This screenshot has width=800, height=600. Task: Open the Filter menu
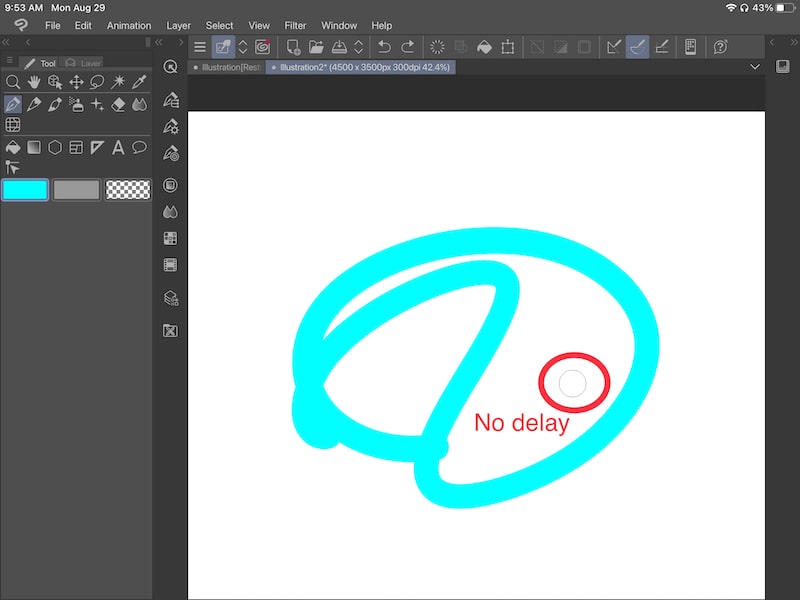tap(295, 25)
